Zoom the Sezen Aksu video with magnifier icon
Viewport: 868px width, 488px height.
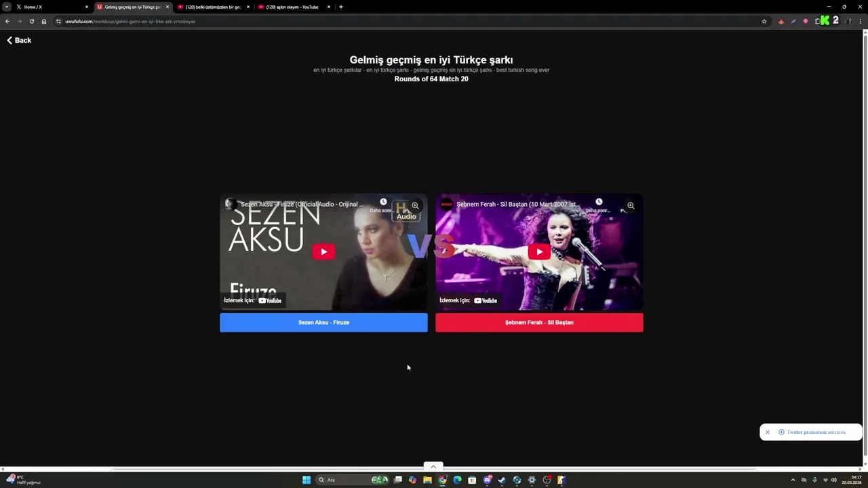[x=415, y=205]
